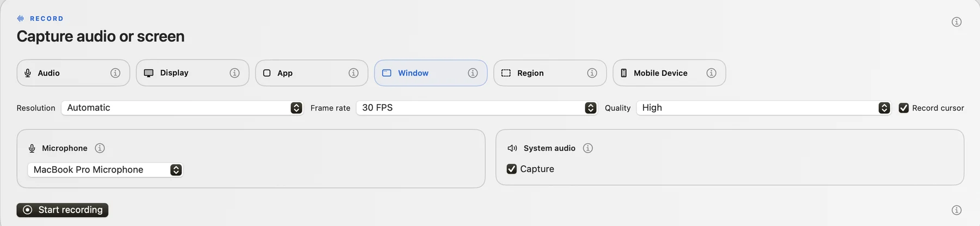This screenshot has height=226, width=980.
Task: Click info icon next to Microphone
Action: coord(100,148)
